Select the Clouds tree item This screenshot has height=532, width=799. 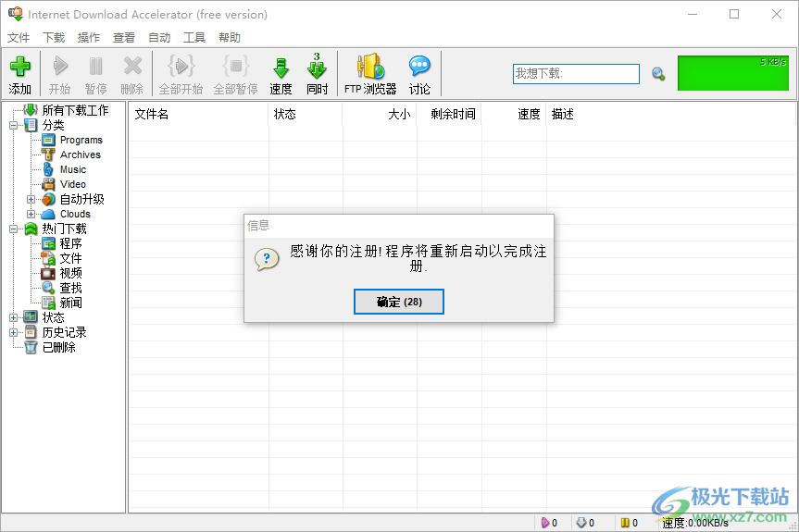point(75,214)
